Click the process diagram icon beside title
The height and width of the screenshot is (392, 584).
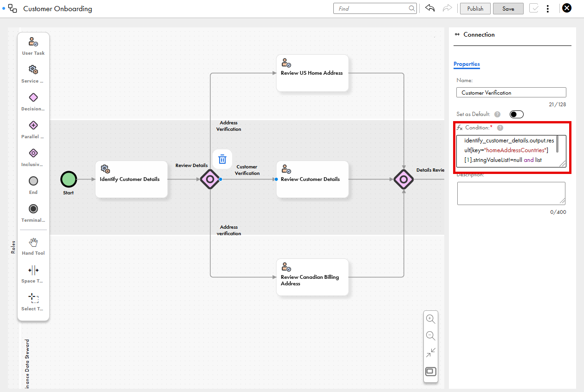[x=13, y=8]
